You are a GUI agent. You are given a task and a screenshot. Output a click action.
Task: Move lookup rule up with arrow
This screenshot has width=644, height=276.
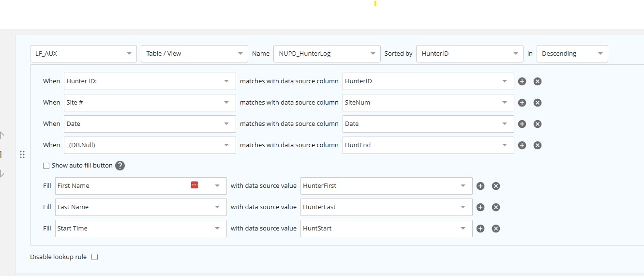[x=1, y=135]
